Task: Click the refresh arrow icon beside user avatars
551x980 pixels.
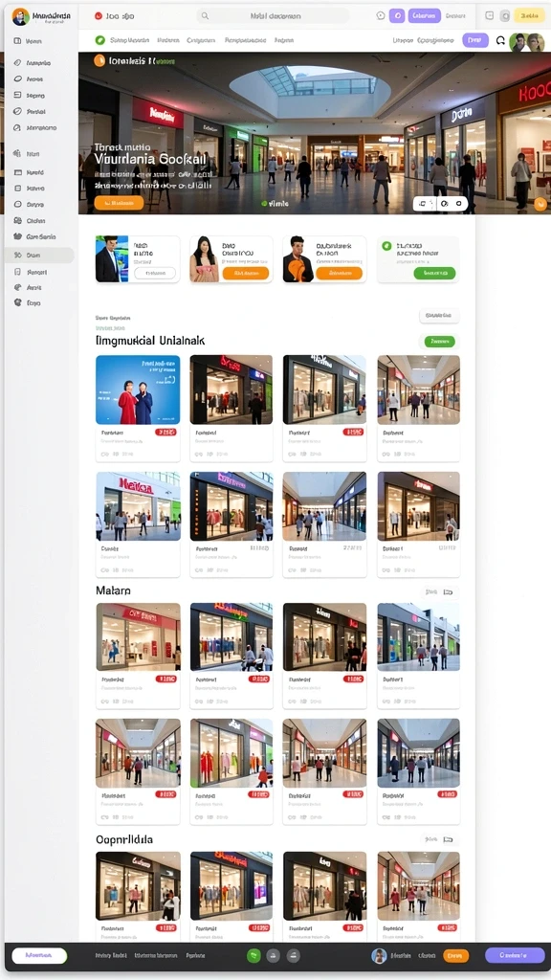Action: pyautogui.click(x=500, y=40)
